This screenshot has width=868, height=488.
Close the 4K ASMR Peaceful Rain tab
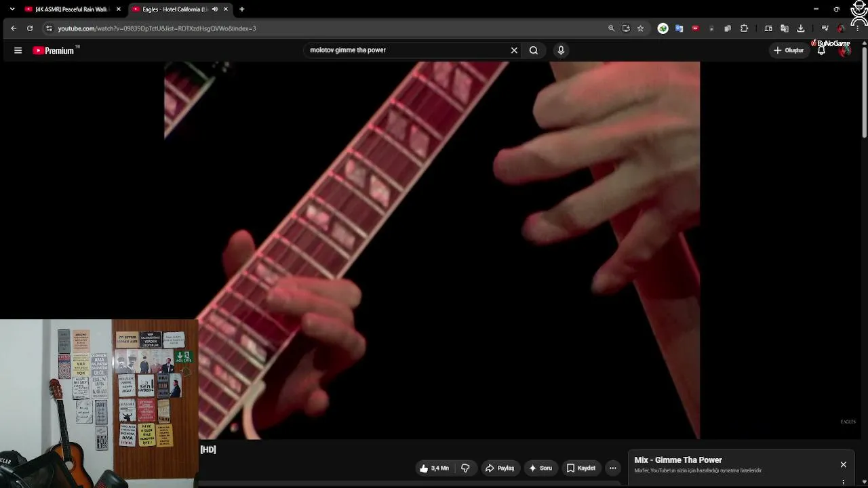point(119,9)
